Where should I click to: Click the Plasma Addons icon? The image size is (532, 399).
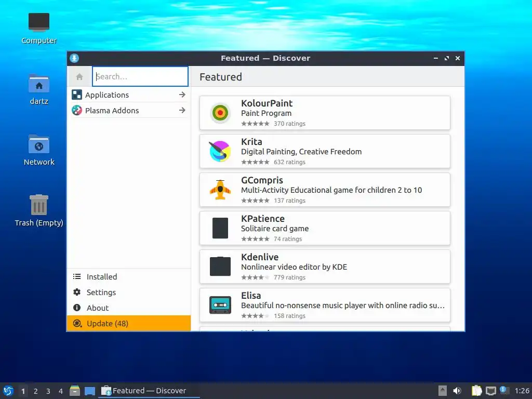pos(77,110)
